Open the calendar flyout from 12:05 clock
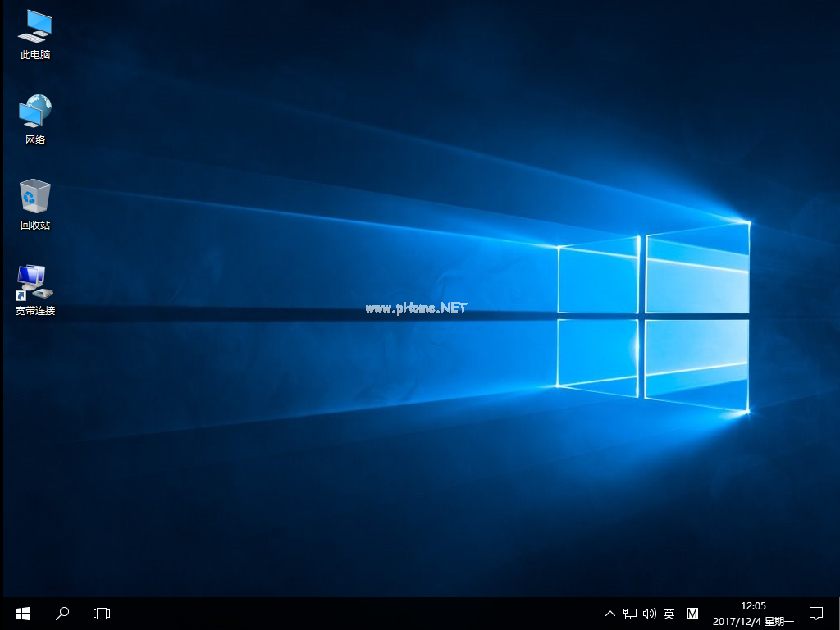The height and width of the screenshot is (630, 840). (x=752, y=613)
